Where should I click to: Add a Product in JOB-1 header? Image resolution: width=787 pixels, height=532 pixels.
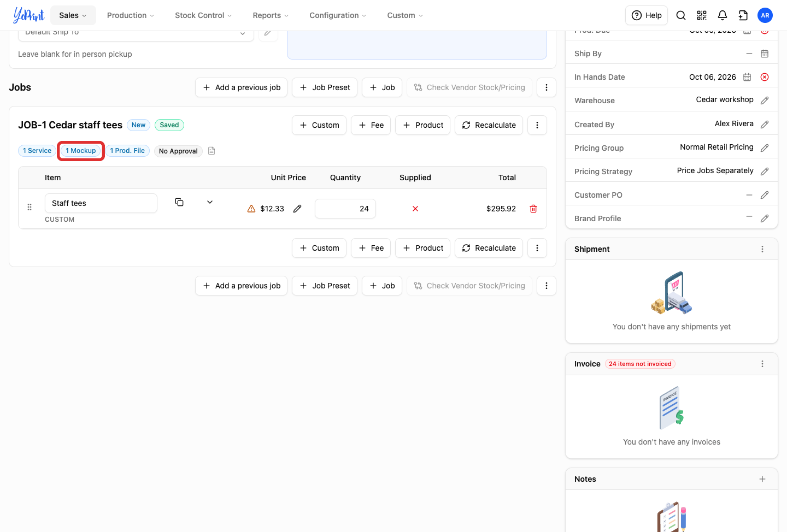click(423, 125)
